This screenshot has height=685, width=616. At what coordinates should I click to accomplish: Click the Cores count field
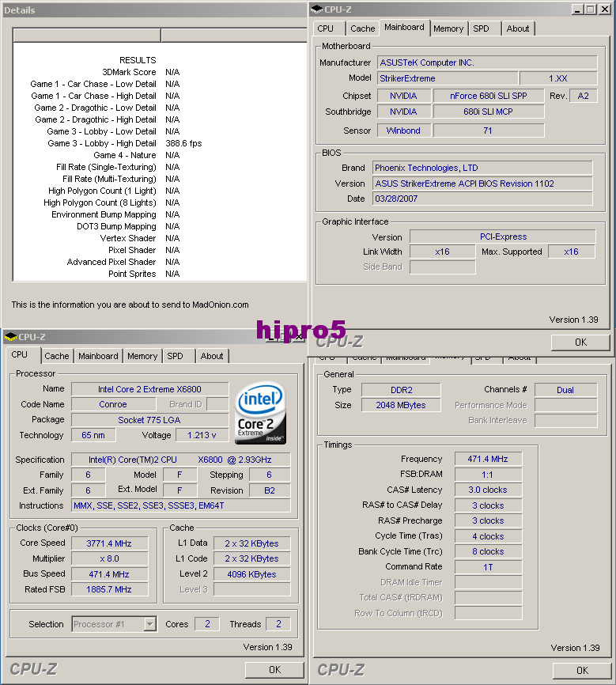tap(207, 624)
